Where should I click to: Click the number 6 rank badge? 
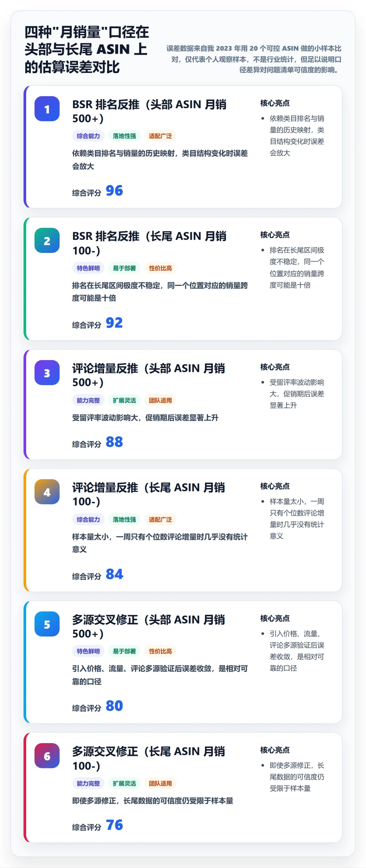tap(47, 756)
